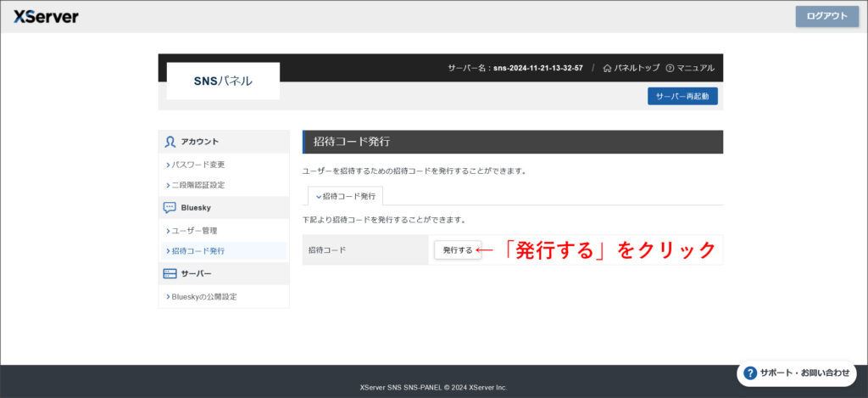
Task: Restart server with サーバー再起動 button
Action: [x=682, y=96]
